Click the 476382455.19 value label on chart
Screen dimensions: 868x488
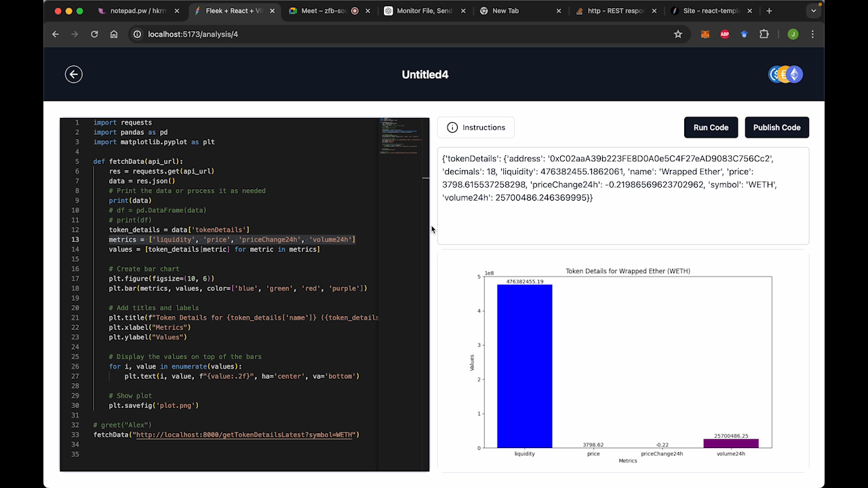525,281
